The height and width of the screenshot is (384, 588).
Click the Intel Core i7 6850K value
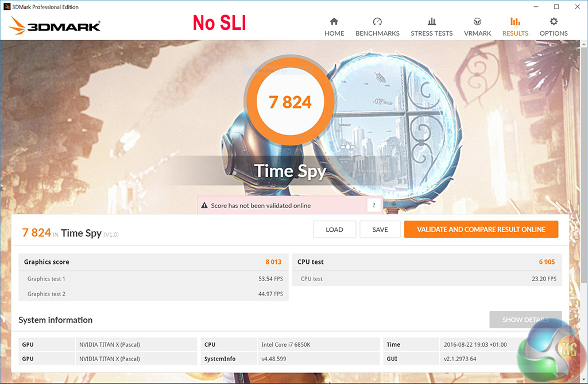point(286,344)
